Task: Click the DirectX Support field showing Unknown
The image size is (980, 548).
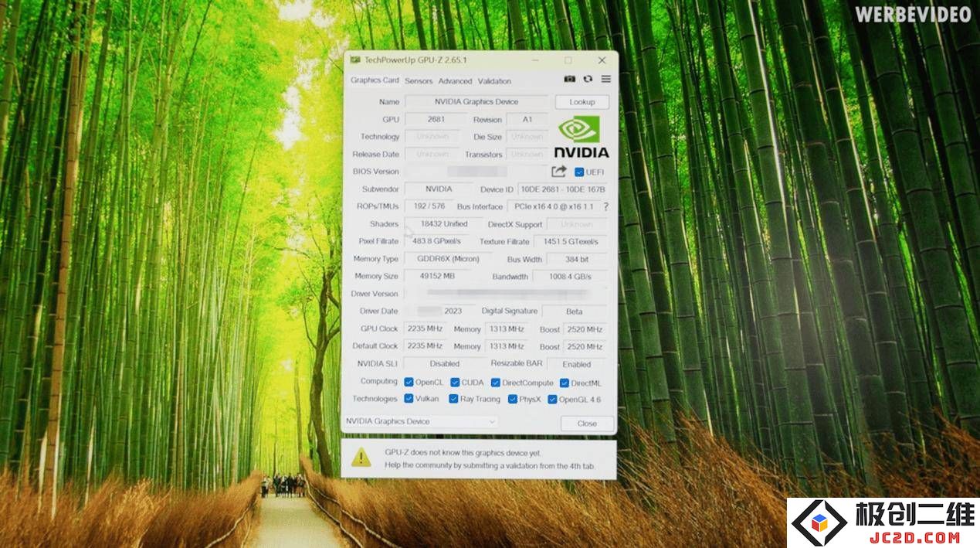Action: coord(577,224)
